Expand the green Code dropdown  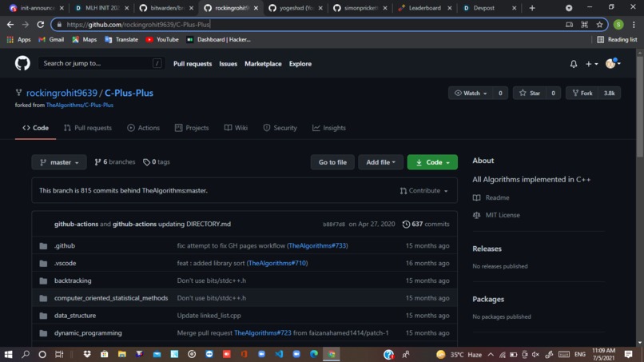click(x=432, y=162)
